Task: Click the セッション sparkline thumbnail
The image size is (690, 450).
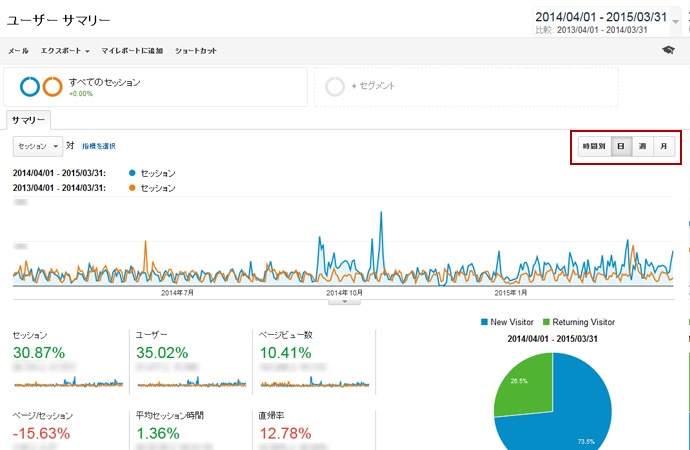Action: [69, 382]
